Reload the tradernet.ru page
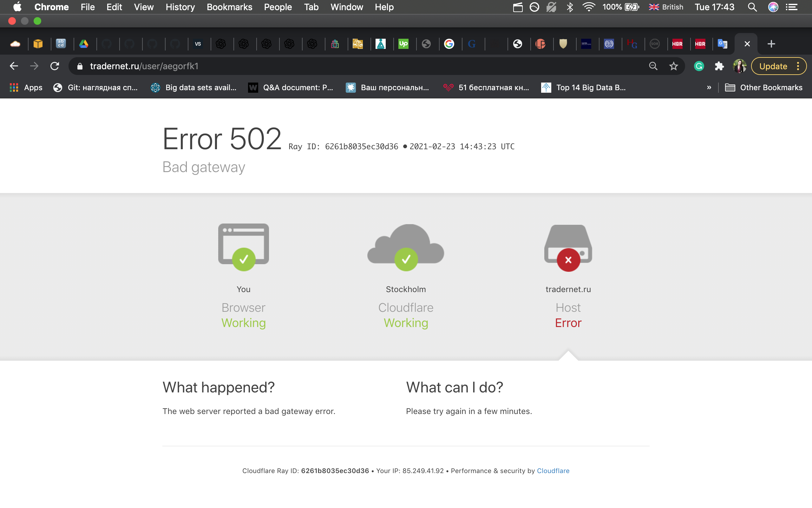Screen dimensions: 812x508 (55, 66)
